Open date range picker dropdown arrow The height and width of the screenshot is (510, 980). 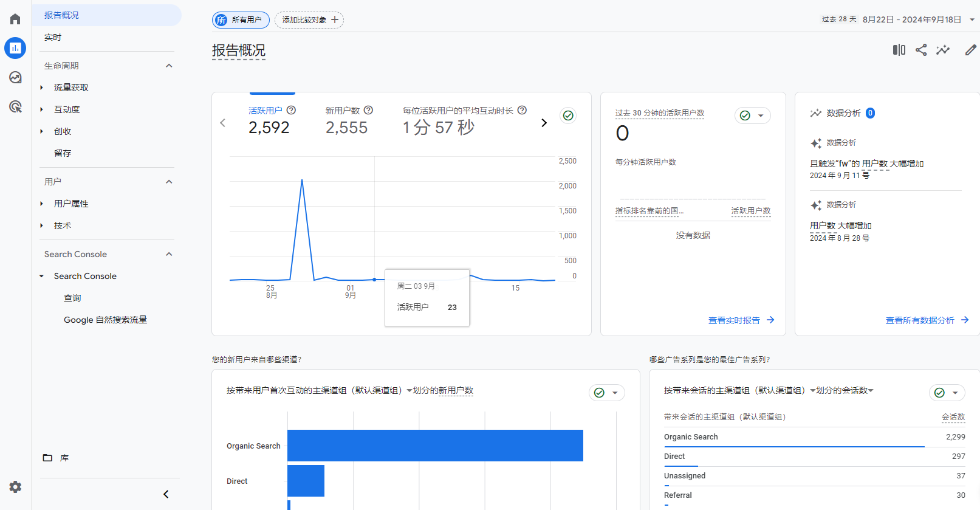(x=972, y=19)
